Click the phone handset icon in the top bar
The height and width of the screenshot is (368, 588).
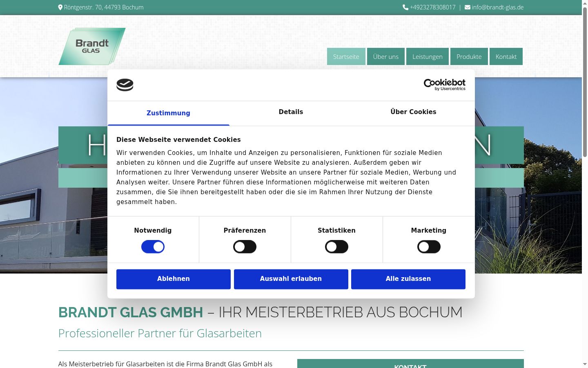pos(405,7)
